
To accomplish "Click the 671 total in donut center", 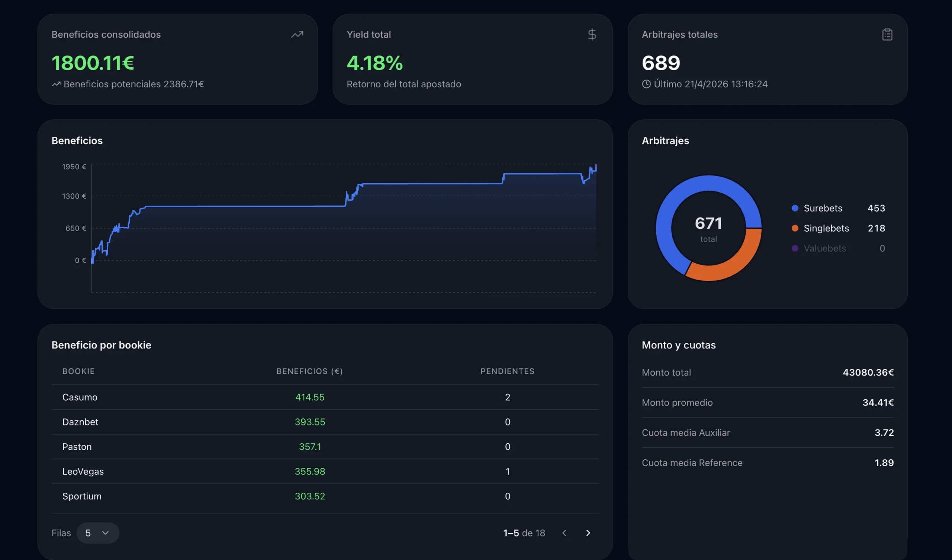I will coord(708,223).
